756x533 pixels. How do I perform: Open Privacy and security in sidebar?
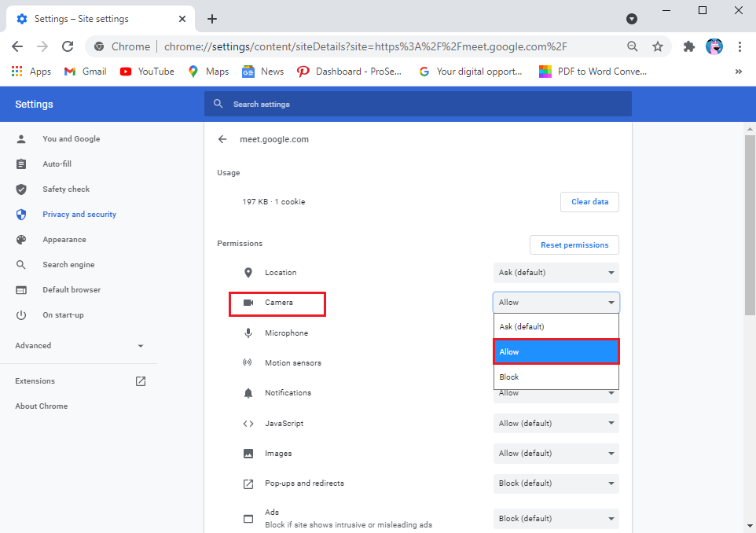tap(79, 215)
